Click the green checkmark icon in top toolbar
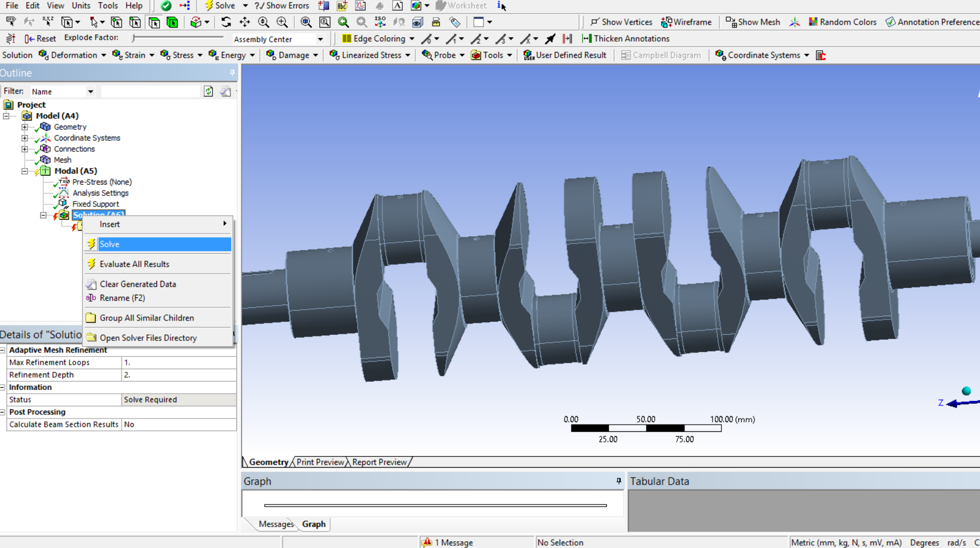Viewport: 980px width, 548px height. (x=166, y=6)
